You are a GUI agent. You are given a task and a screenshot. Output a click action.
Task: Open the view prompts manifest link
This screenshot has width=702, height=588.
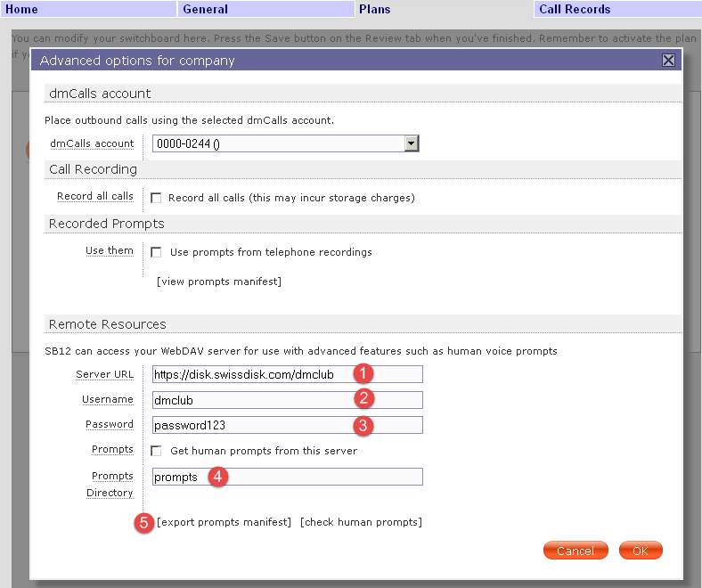[x=219, y=282]
